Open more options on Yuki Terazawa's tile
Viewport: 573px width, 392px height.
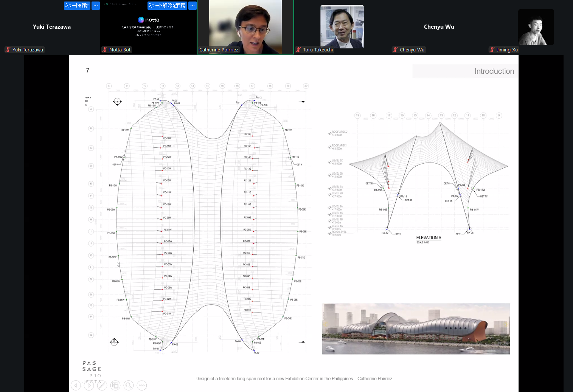[x=96, y=6]
